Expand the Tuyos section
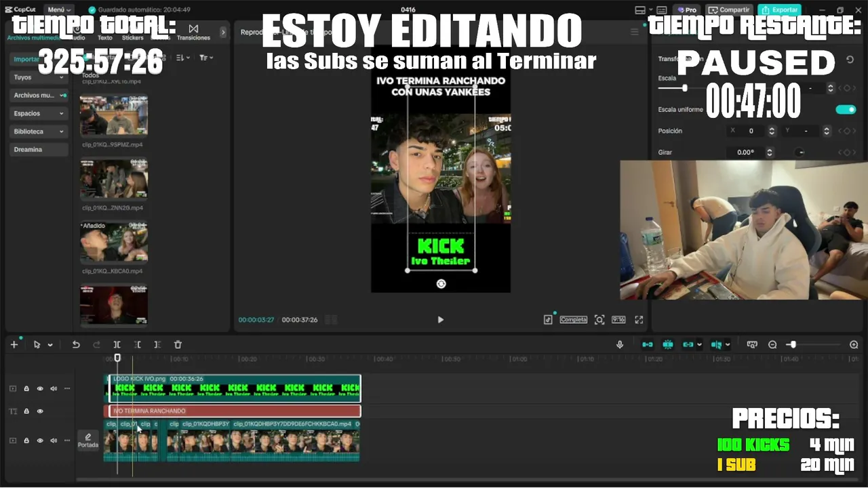Screen dimensions: 868x488 click(39, 77)
